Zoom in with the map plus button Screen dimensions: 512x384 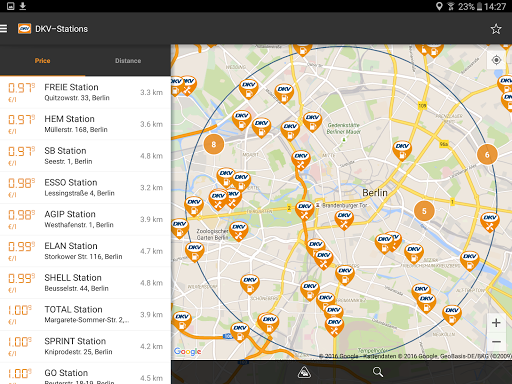496,323
